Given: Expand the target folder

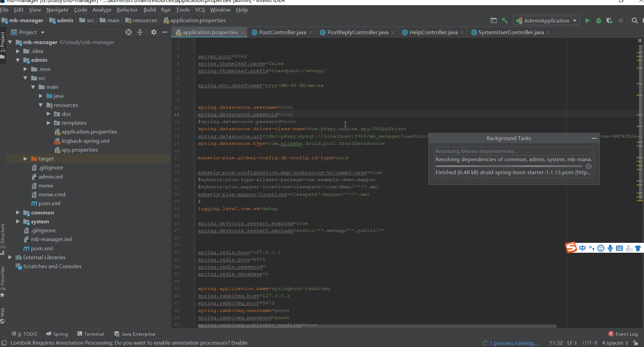Looking at the screenshot, I should click(25, 158).
